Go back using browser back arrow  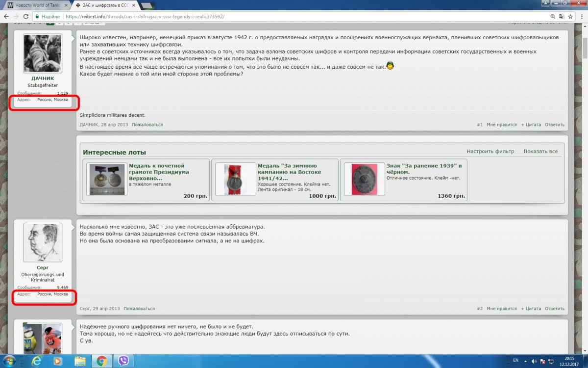point(6,16)
